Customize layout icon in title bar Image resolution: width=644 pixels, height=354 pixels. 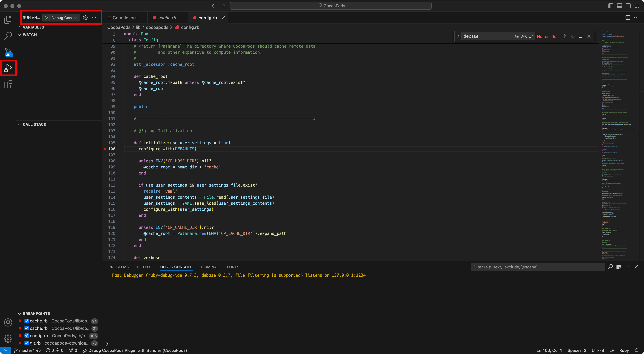coord(637,6)
